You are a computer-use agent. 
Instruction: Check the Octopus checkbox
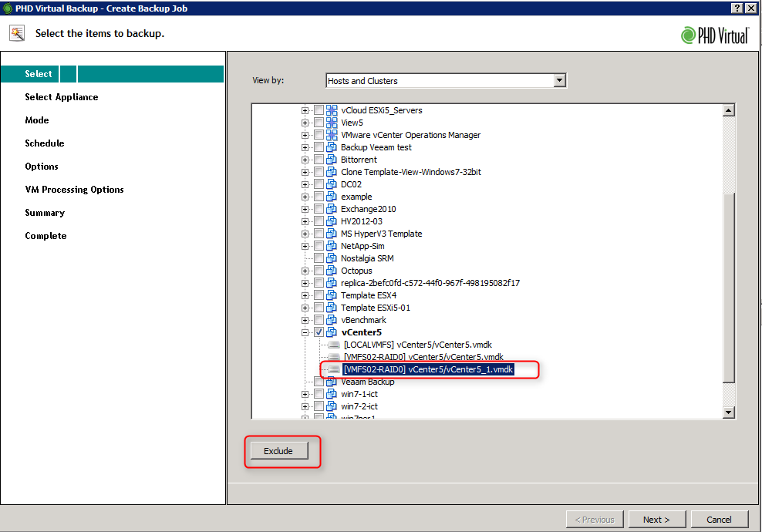coord(319,271)
